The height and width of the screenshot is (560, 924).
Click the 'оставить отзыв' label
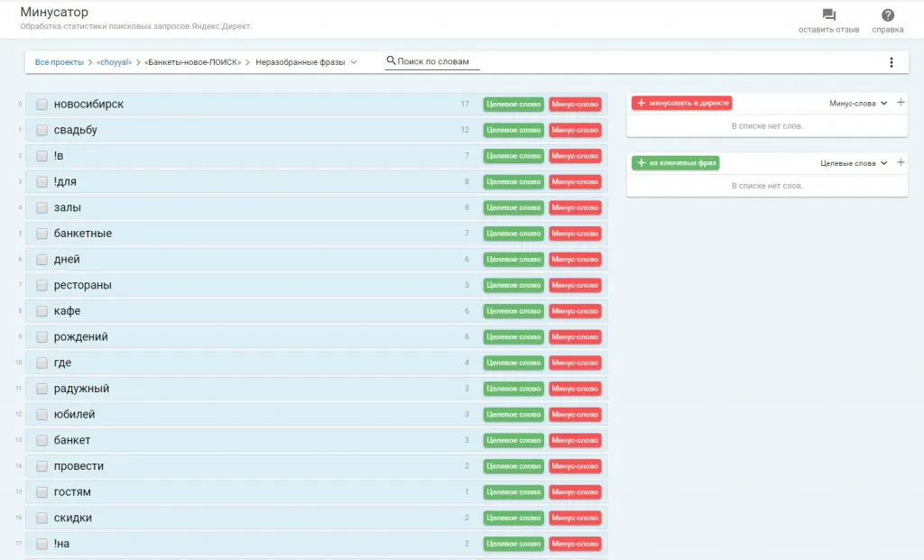tap(828, 30)
